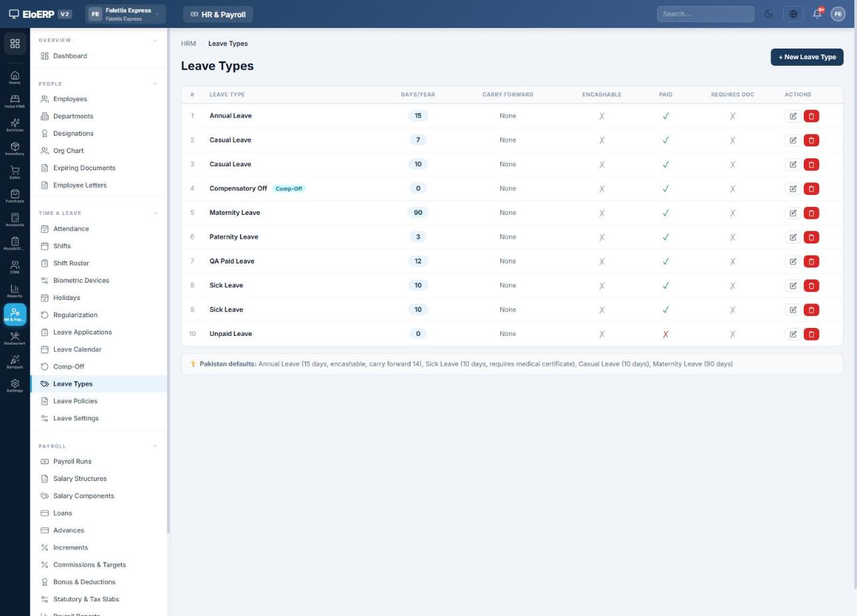
Task: Delete the Compensatory Off leave type
Action: (811, 189)
